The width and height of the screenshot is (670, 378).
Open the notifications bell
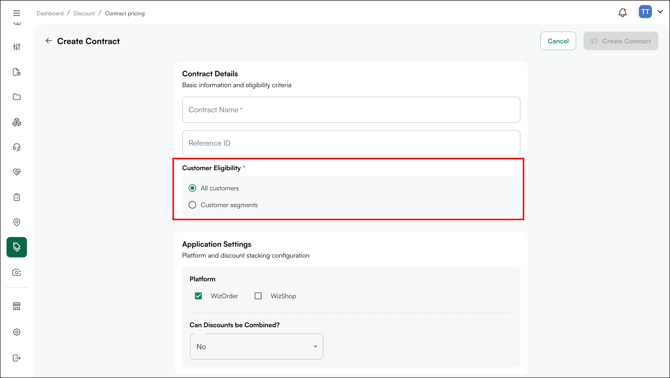(x=623, y=12)
